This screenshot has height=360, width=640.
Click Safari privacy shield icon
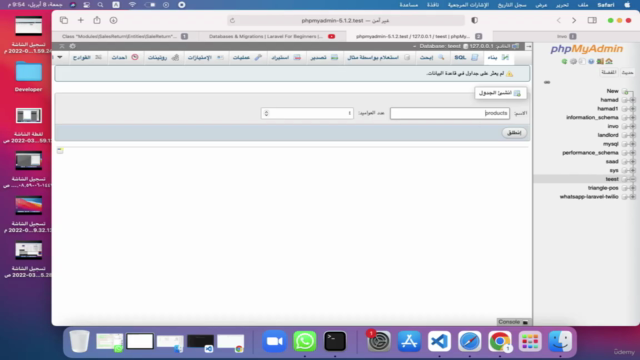(474, 20)
